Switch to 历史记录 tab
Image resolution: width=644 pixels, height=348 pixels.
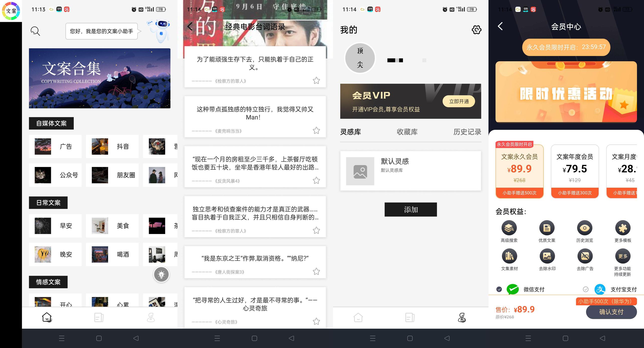(x=467, y=132)
